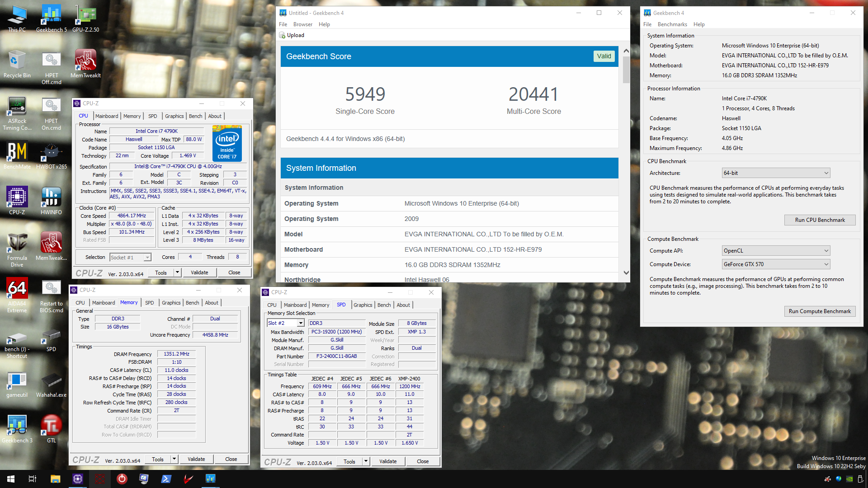Select the CPU-Z desktop shortcut
Viewport: 868px width, 488px height.
[17, 200]
